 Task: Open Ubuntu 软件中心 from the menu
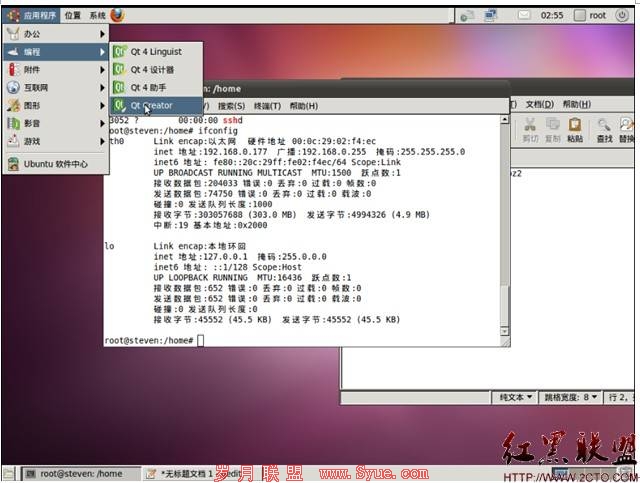point(56,164)
